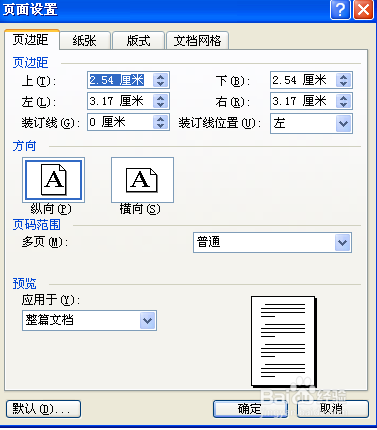Expand the 多页 dropdown showing 普通
The image size is (377, 430).
343,242
